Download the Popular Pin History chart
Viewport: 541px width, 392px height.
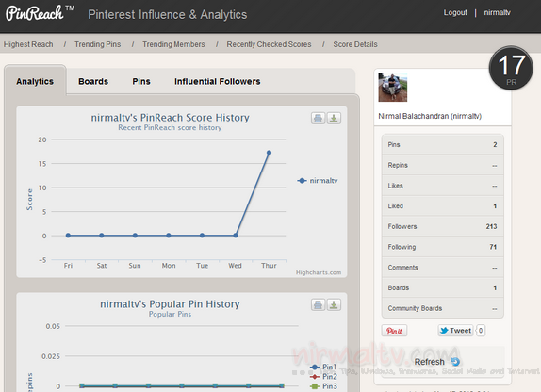(x=334, y=304)
